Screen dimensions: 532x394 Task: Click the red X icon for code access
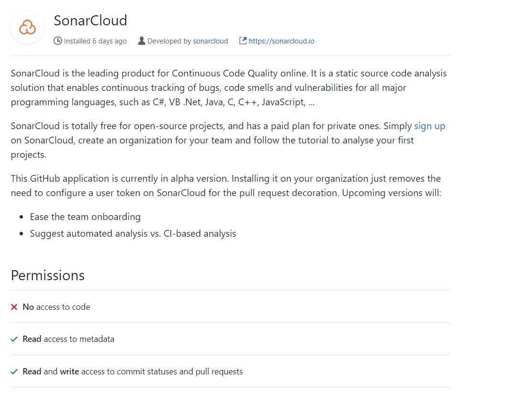click(13, 306)
